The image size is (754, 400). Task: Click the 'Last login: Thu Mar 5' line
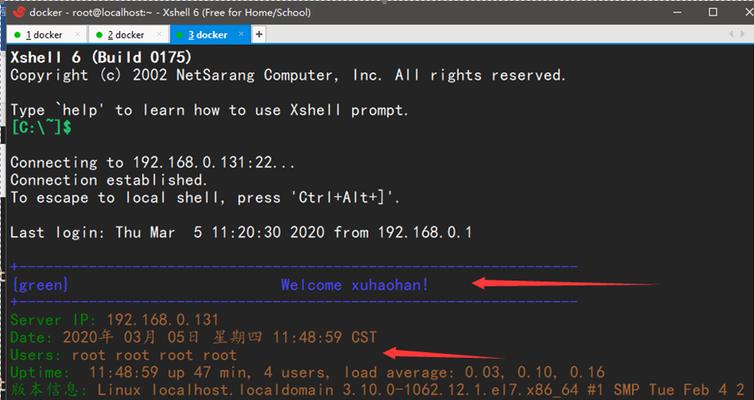tap(241, 233)
